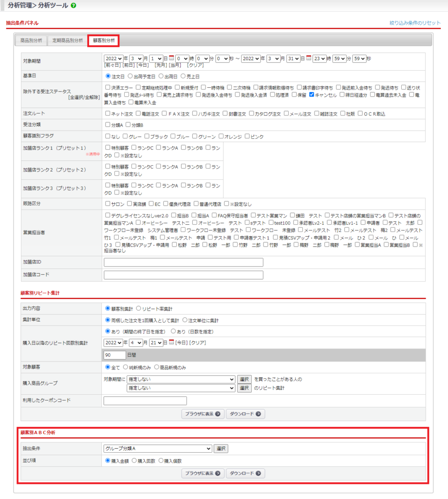Open the start date calendar in 対象期間
Screen dimensions: 448x499
171,58
